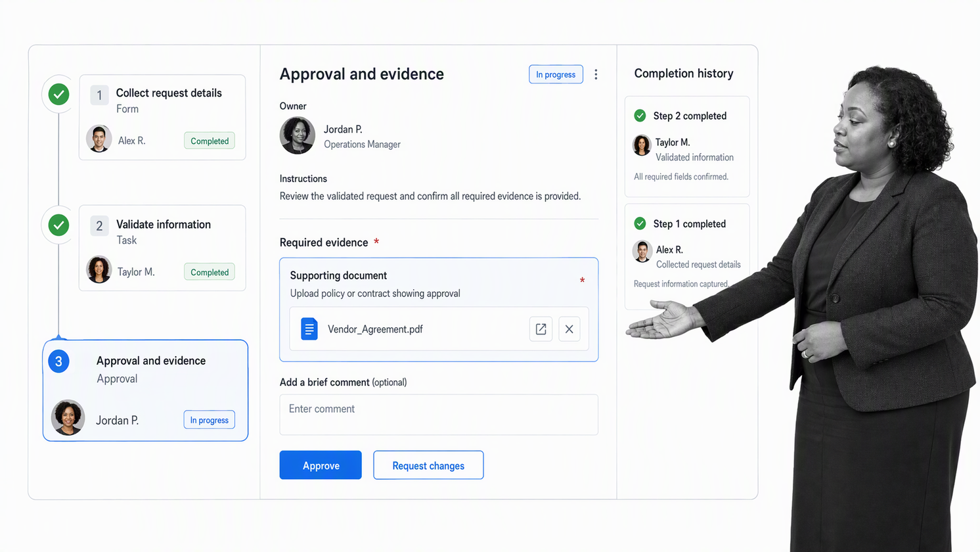
Task: Click the Step 2 completed history heading
Action: tap(690, 116)
